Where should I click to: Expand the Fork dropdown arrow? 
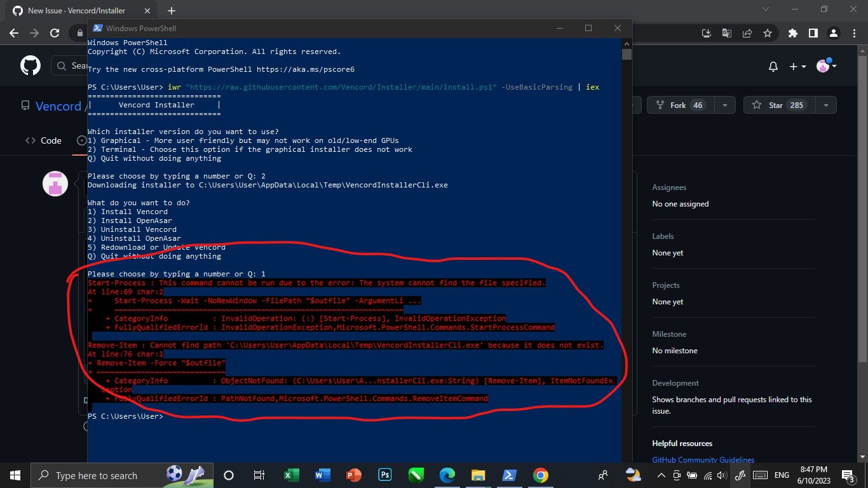pos(724,105)
